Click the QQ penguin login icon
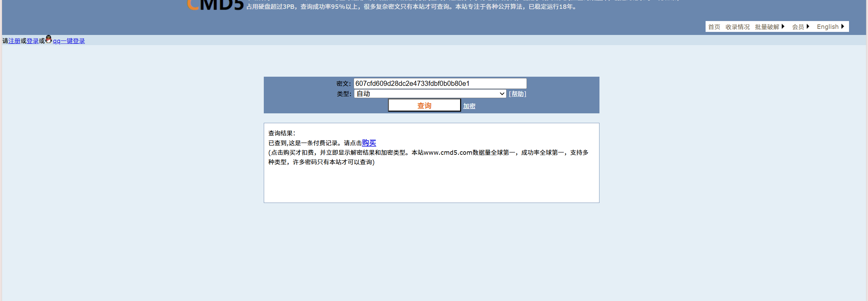Screen dimensions: 868x301 pos(48,39)
